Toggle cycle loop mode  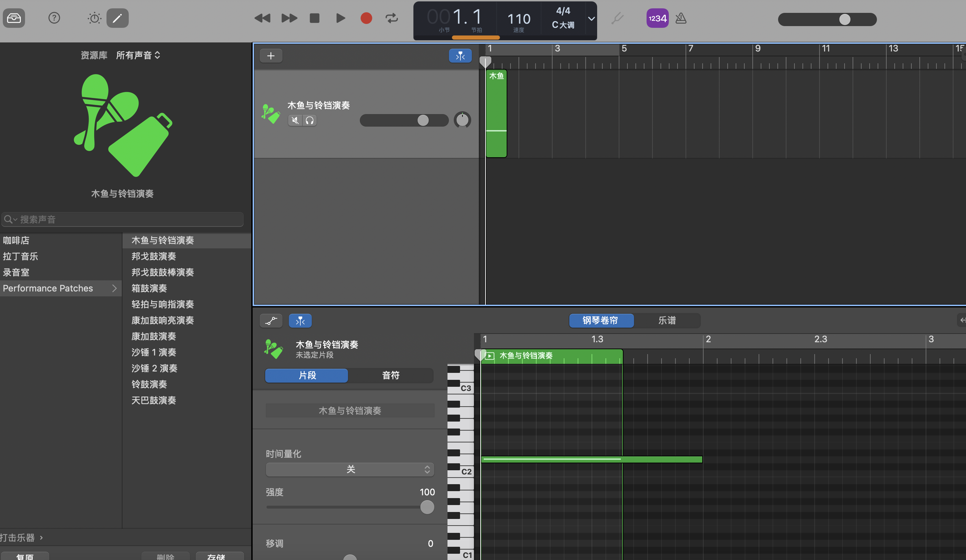391,18
